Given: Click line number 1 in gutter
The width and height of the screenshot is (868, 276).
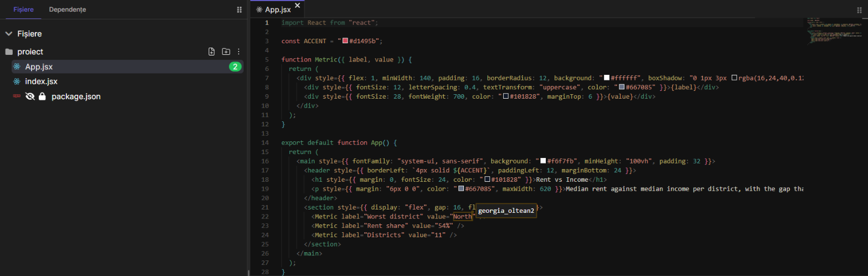Looking at the screenshot, I should click(267, 23).
